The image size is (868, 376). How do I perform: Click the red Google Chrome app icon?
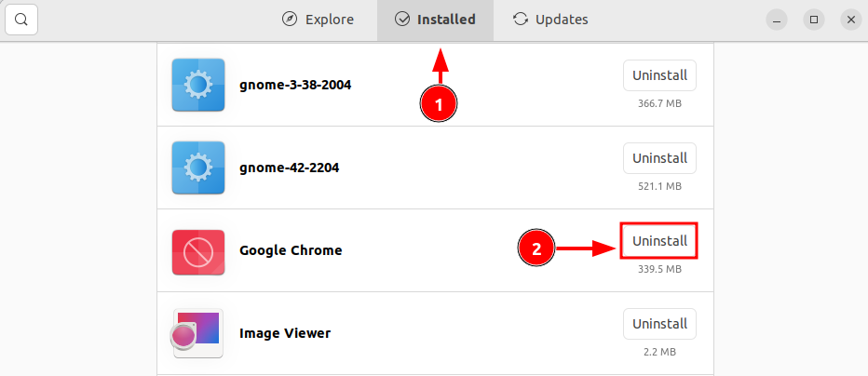pos(198,252)
